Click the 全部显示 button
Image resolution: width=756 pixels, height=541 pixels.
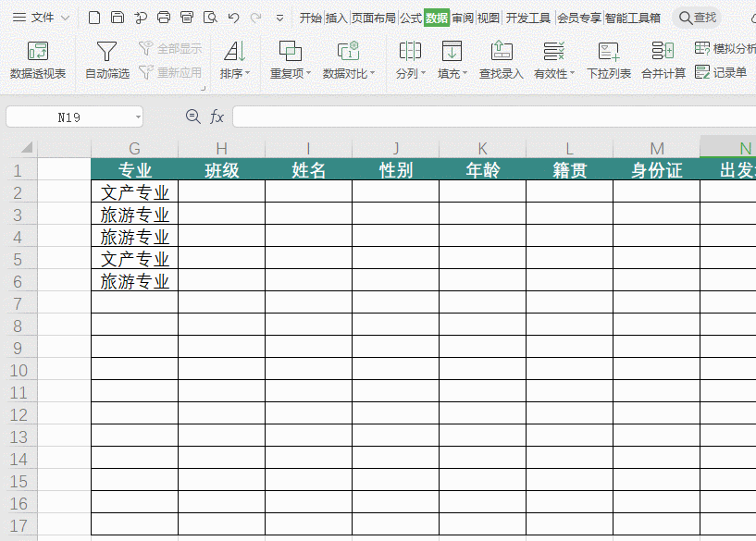pos(170,48)
